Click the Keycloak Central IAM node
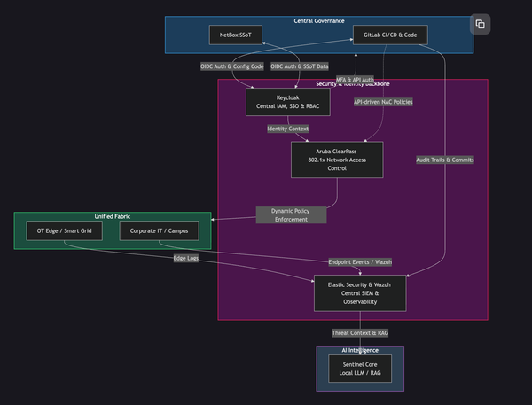The image size is (532, 405). pyautogui.click(x=287, y=102)
